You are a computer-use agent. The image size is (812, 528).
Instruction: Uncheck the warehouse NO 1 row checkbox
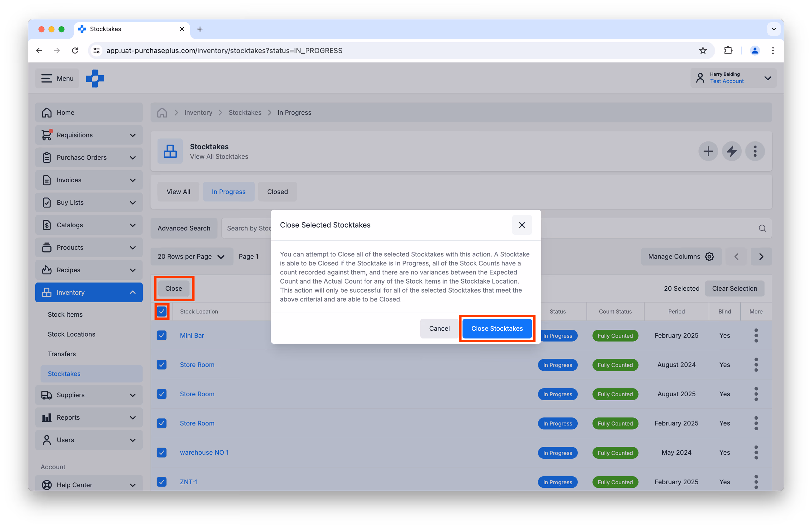[162, 452]
